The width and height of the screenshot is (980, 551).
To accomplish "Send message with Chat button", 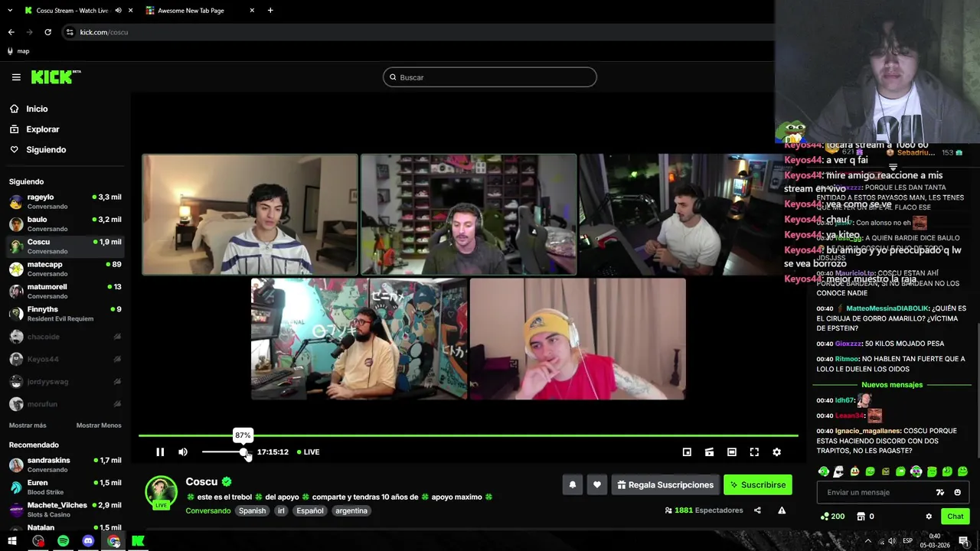I will (955, 517).
